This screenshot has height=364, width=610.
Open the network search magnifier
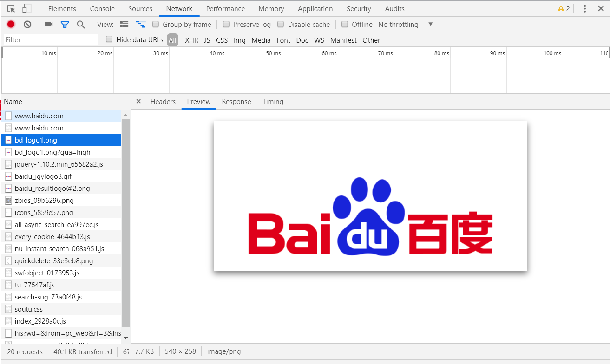coord(81,25)
